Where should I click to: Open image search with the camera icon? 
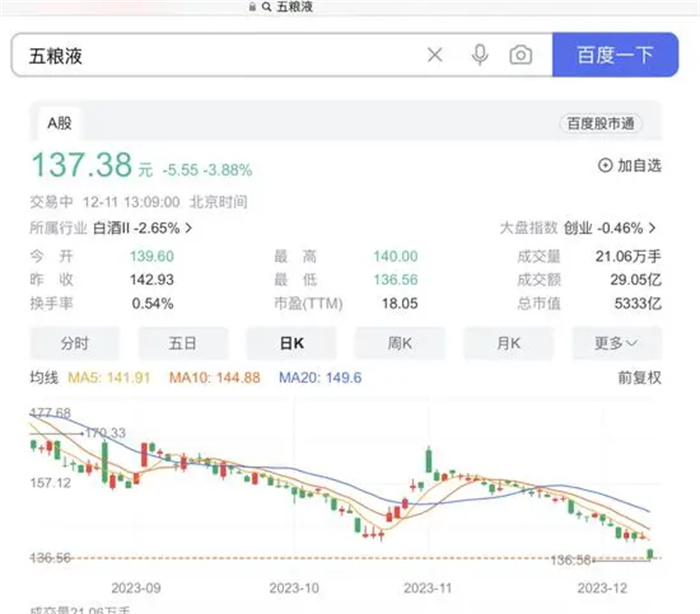521,55
